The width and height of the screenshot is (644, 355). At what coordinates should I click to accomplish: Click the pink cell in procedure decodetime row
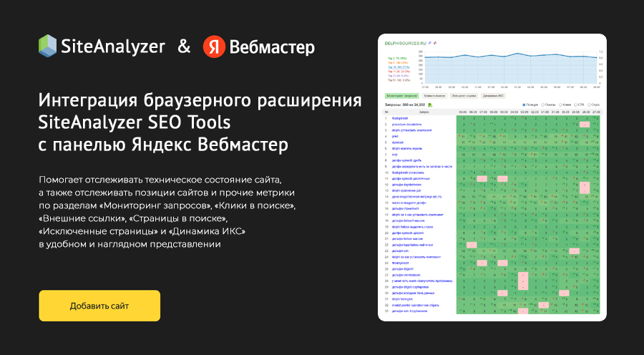click(585, 124)
